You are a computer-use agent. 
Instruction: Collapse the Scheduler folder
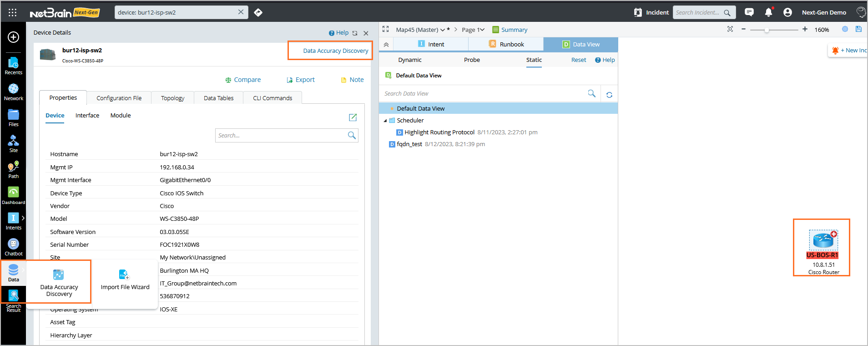385,121
